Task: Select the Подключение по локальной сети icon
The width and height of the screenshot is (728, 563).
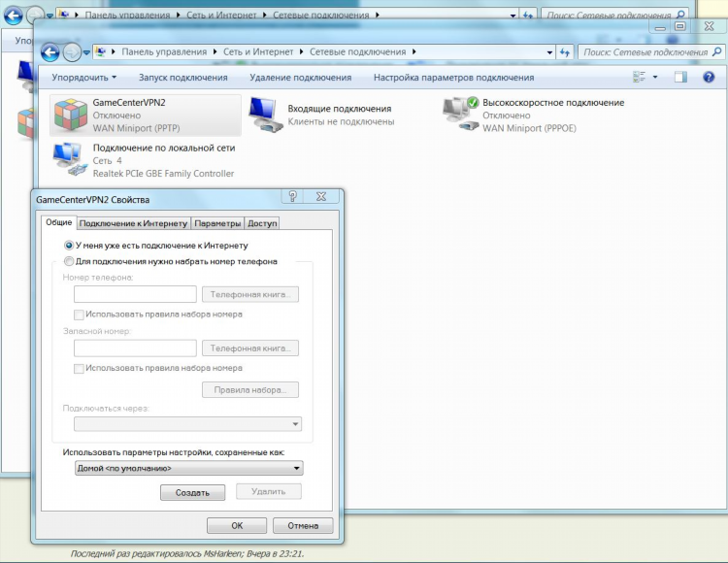Action: (70, 159)
